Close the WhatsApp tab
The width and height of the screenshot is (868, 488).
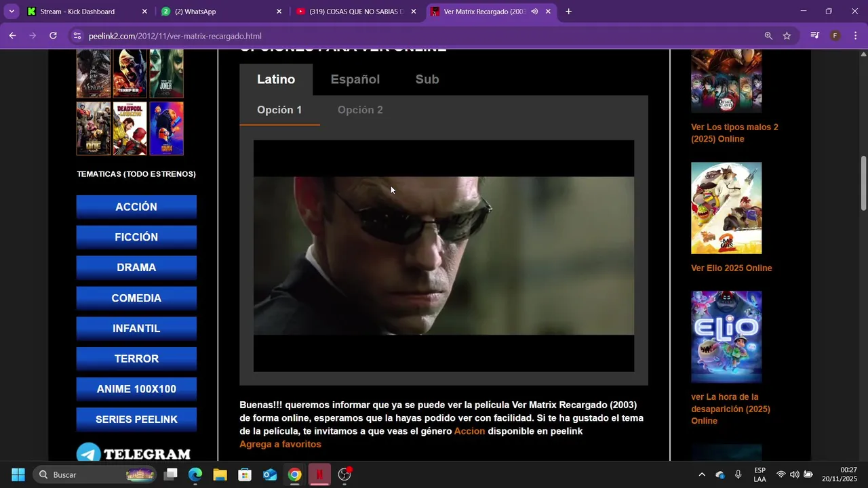pos(279,12)
